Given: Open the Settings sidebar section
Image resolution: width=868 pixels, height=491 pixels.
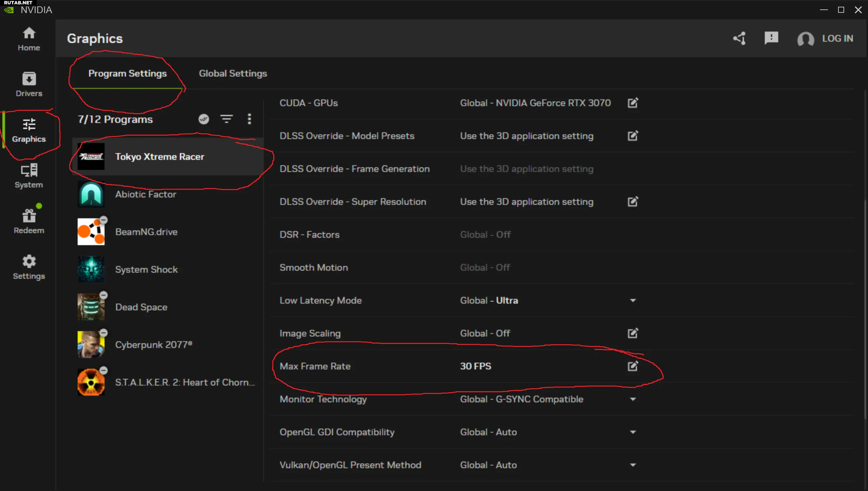Looking at the screenshot, I should (29, 267).
